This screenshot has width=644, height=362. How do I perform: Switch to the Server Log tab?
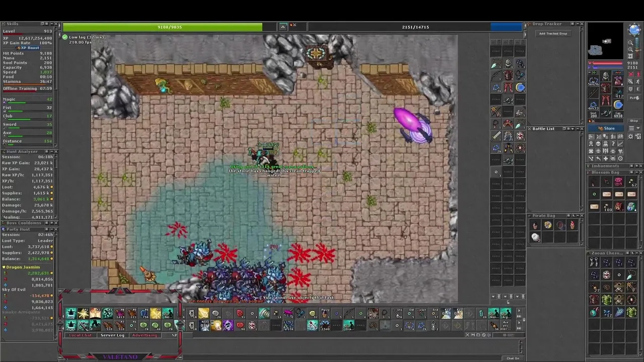click(112, 335)
